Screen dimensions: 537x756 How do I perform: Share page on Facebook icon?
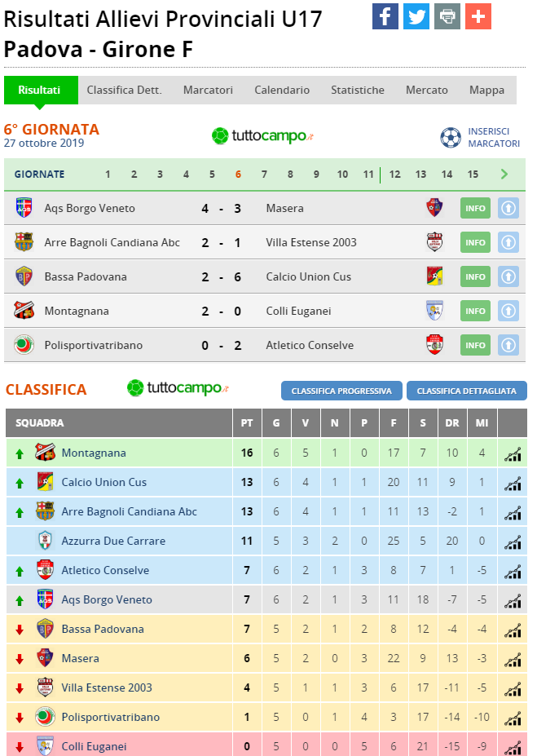pos(385,16)
